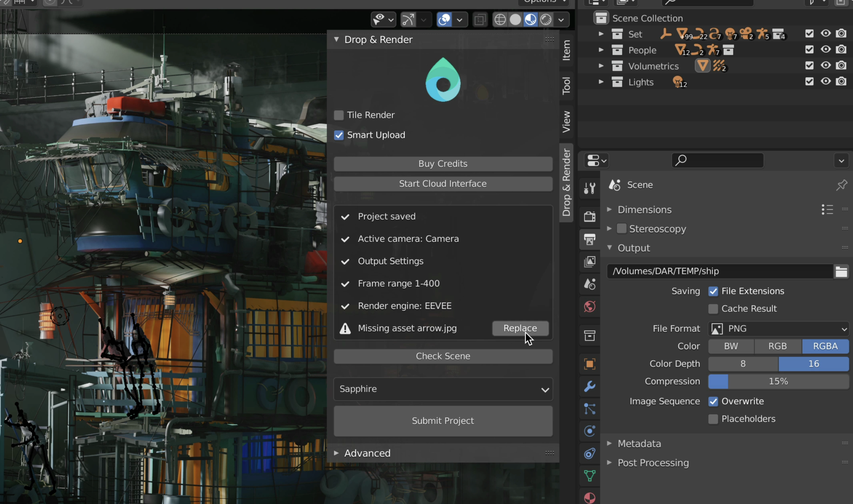The image size is (853, 504).
Task: Hide the Volumetrics collection with eye icon
Action: [x=825, y=66]
